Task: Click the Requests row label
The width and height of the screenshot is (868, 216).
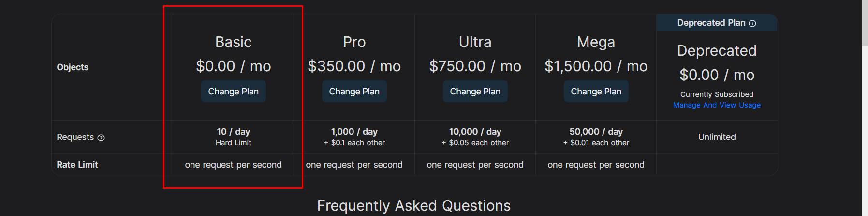Action: [75, 137]
